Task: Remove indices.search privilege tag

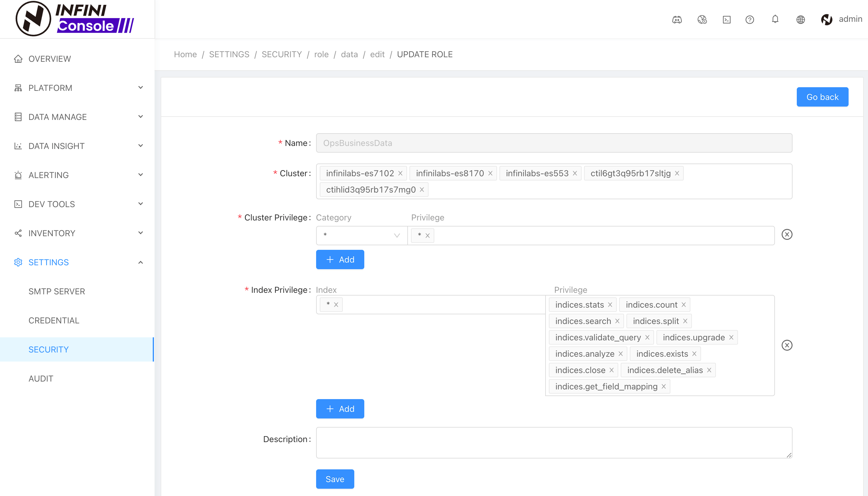Action: [x=617, y=321]
